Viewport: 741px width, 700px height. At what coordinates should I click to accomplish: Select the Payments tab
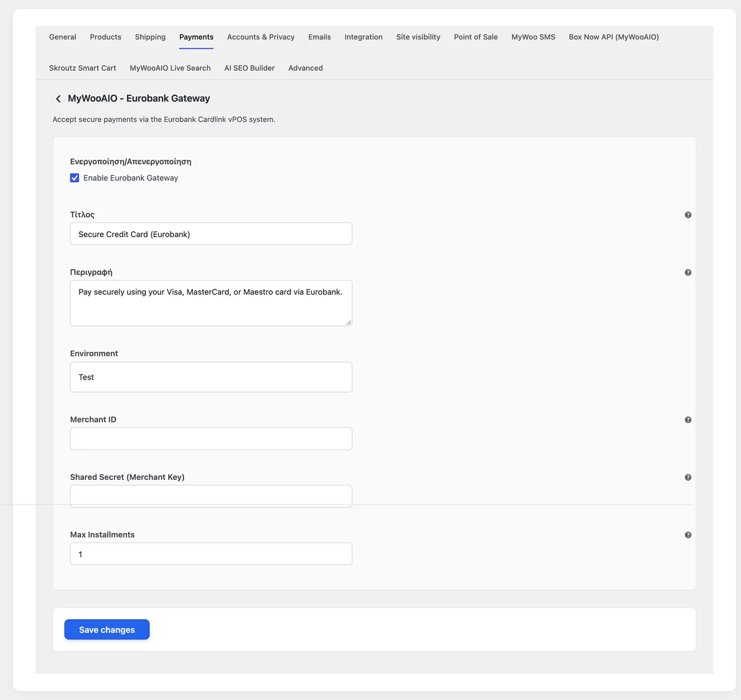click(196, 37)
